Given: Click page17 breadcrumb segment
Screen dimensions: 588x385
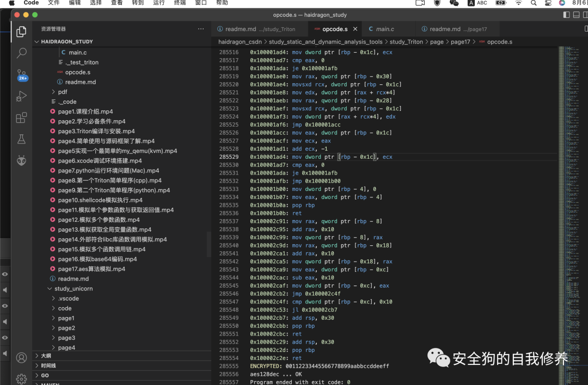Looking at the screenshot, I should point(460,42).
